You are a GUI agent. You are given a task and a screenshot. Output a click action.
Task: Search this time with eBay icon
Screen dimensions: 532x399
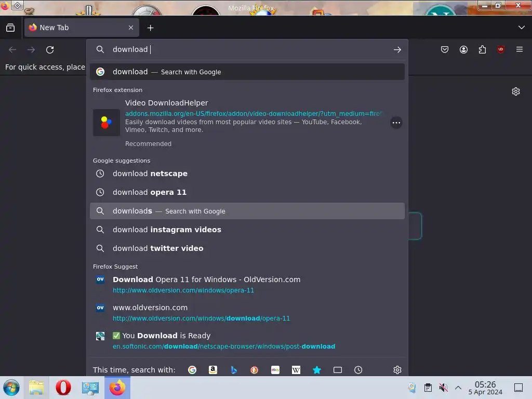click(275, 370)
